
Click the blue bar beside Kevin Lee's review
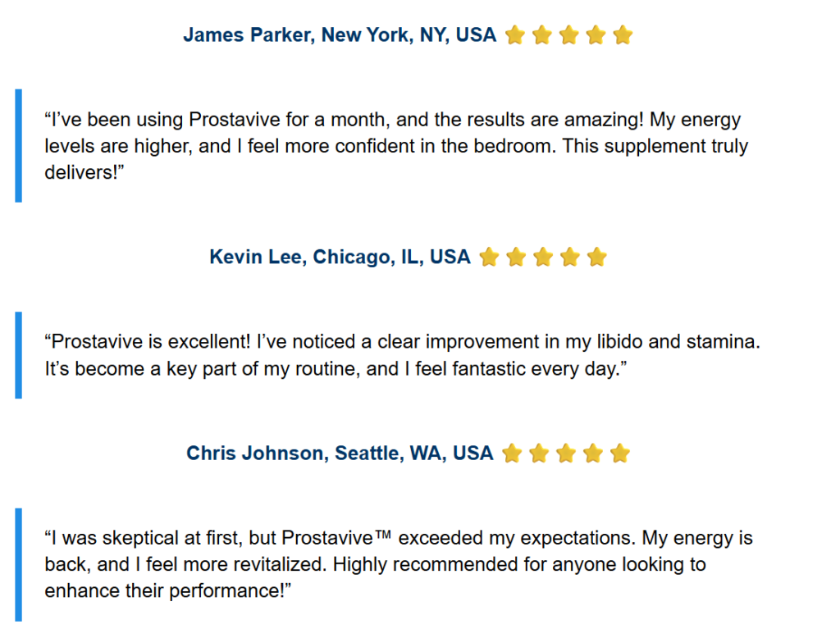click(x=19, y=354)
